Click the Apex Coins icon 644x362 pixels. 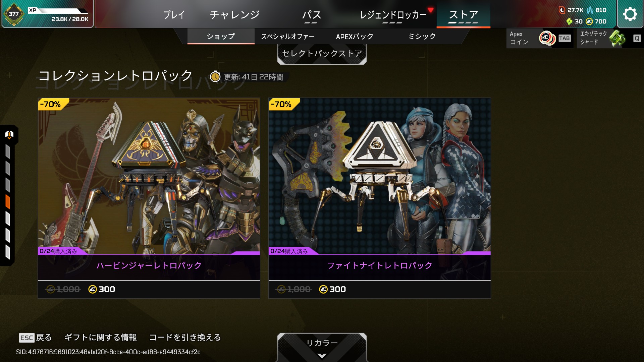click(547, 38)
